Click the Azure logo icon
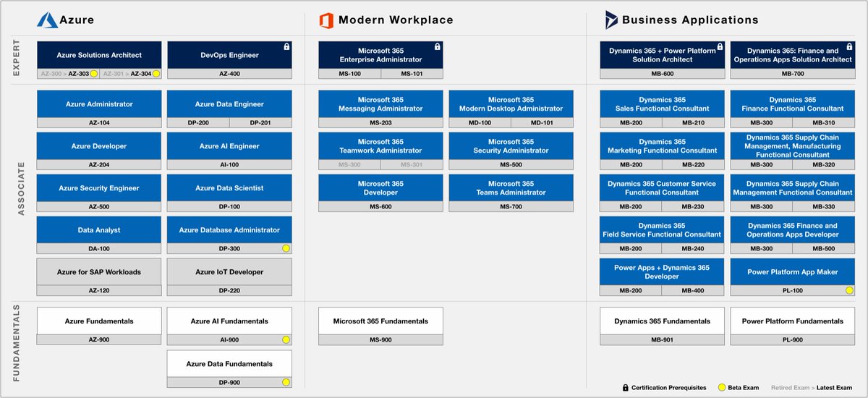Screen dimensions: 868x398 48,20
